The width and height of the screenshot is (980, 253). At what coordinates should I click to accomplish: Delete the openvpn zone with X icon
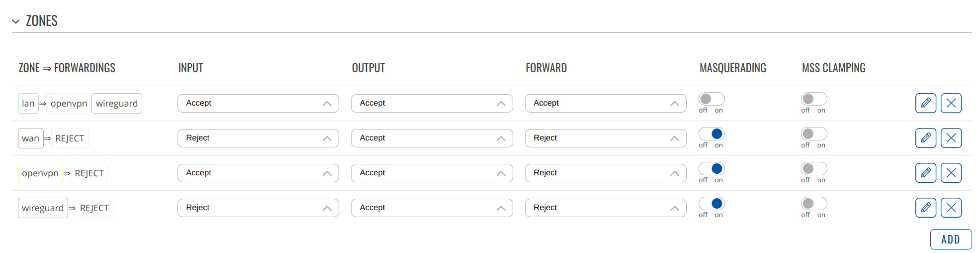[x=951, y=173]
